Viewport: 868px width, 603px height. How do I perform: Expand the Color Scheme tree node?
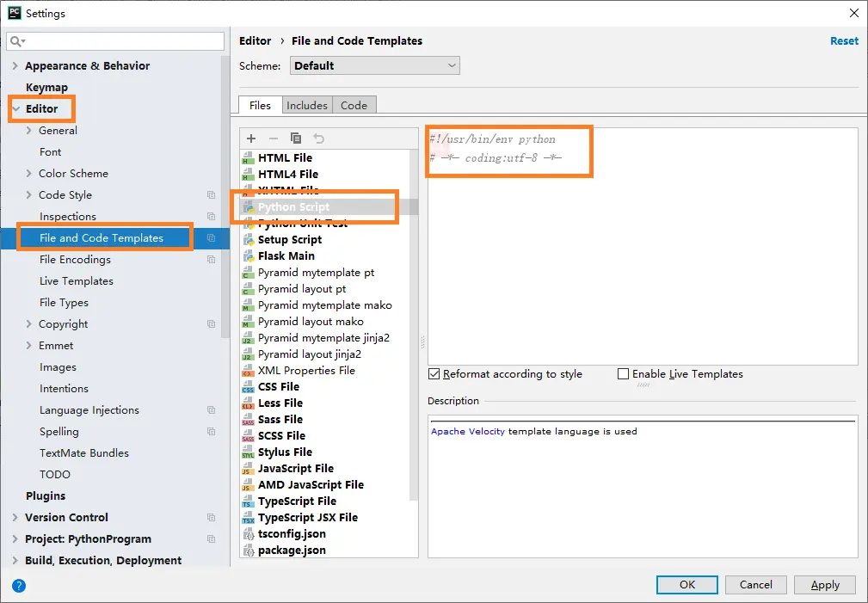pos(28,173)
